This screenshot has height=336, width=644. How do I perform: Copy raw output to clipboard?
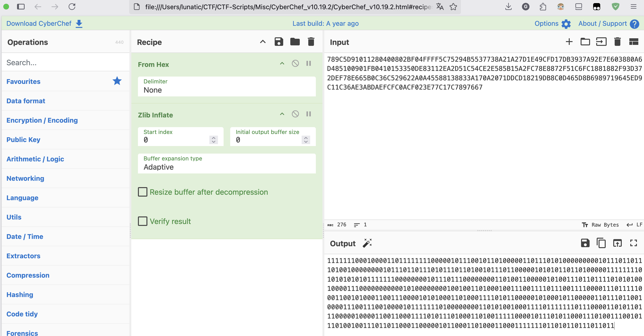(601, 243)
